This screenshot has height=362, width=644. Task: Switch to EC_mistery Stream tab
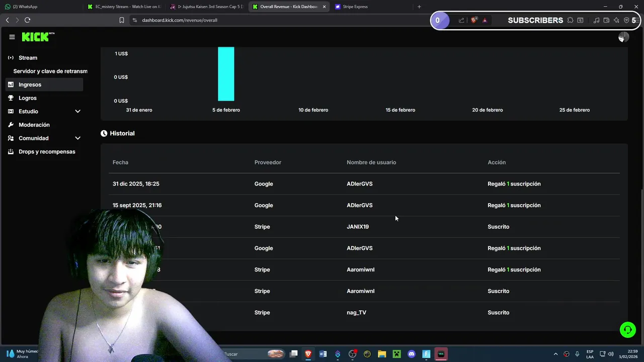[x=124, y=7]
